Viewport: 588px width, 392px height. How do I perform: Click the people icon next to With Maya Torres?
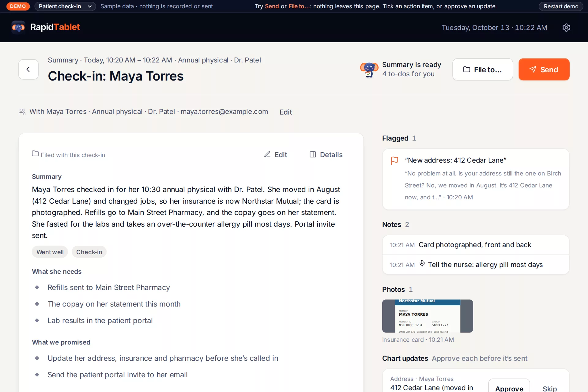tap(22, 112)
